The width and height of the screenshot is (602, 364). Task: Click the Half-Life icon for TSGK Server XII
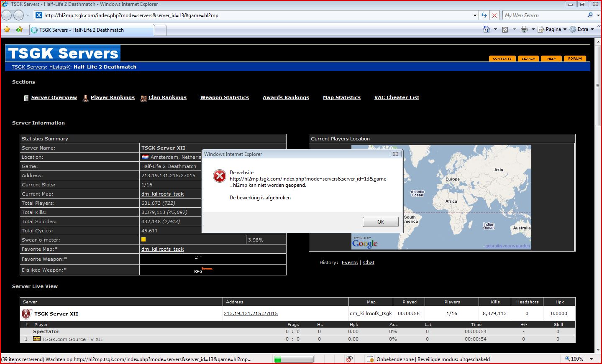pyautogui.click(x=26, y=313)
